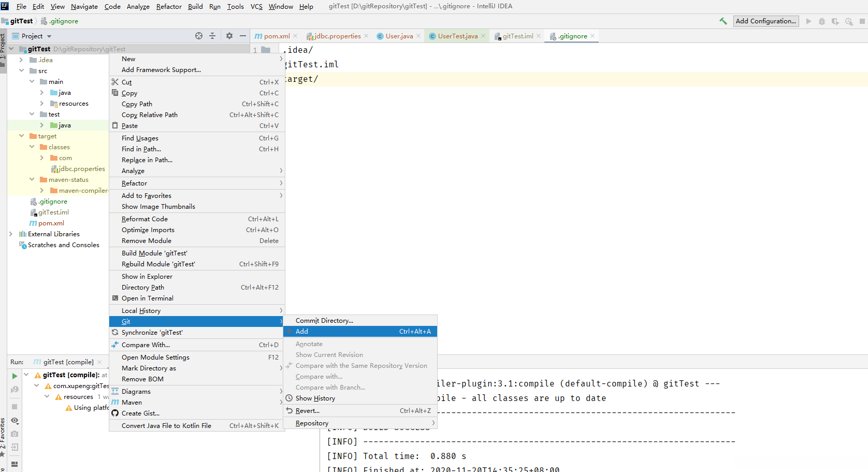Viewport: 868px width, 472px height.
Task: Click the green Build Project hammer icon
Action: (x=723, y=21)
